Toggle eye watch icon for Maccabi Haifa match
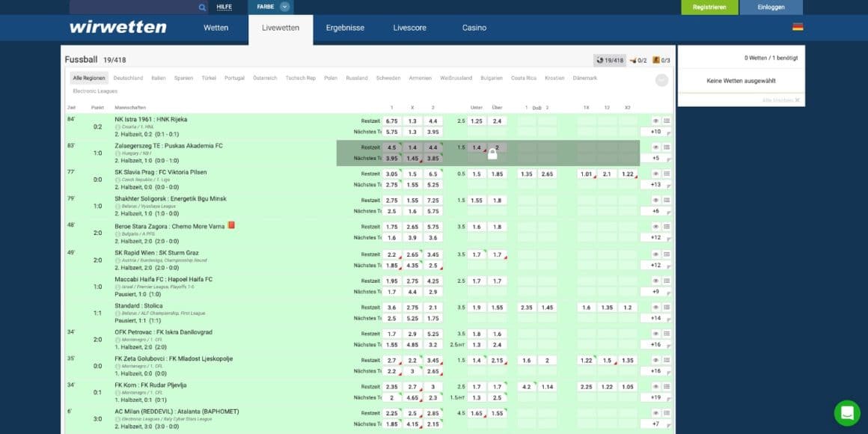The width and height of the screenshot is (868, 434). click(655, 281)
